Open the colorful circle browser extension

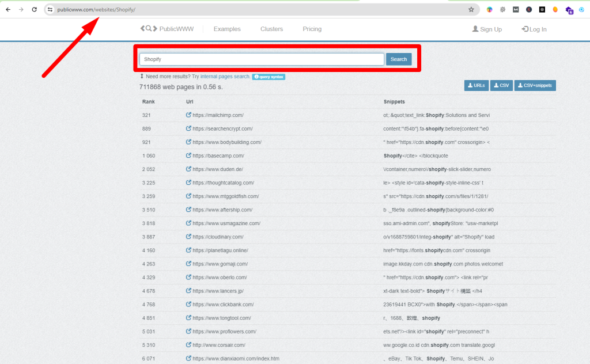tap(489, 9)
